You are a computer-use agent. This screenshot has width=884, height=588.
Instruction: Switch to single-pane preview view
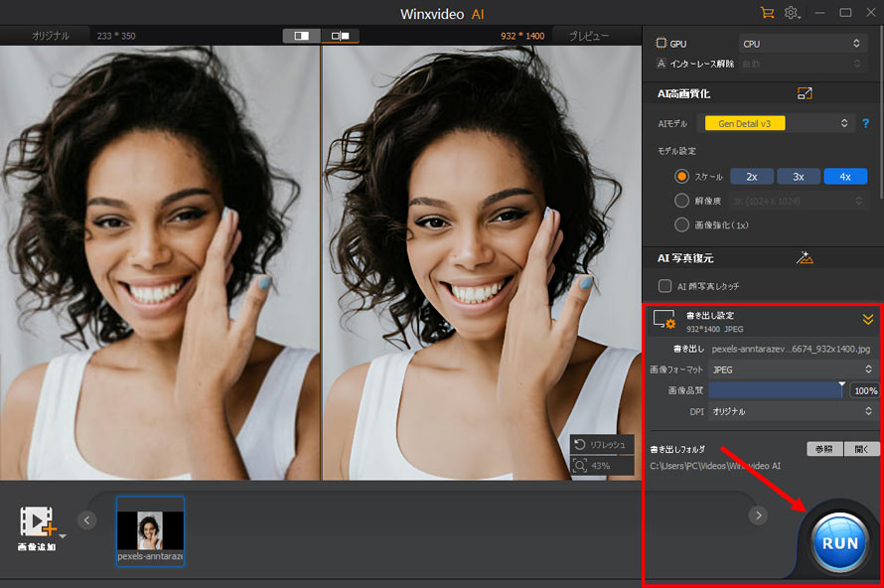point(301,36)
